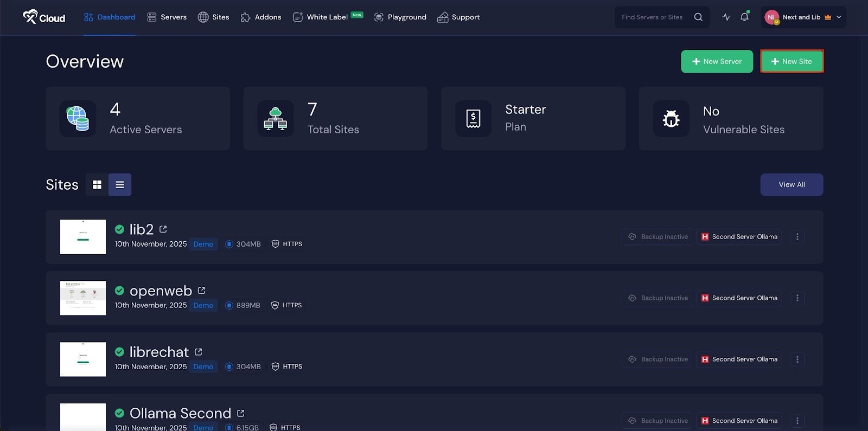
Task: Focus the Find Servers or Sites field
Action: click(x=654, y=17)
